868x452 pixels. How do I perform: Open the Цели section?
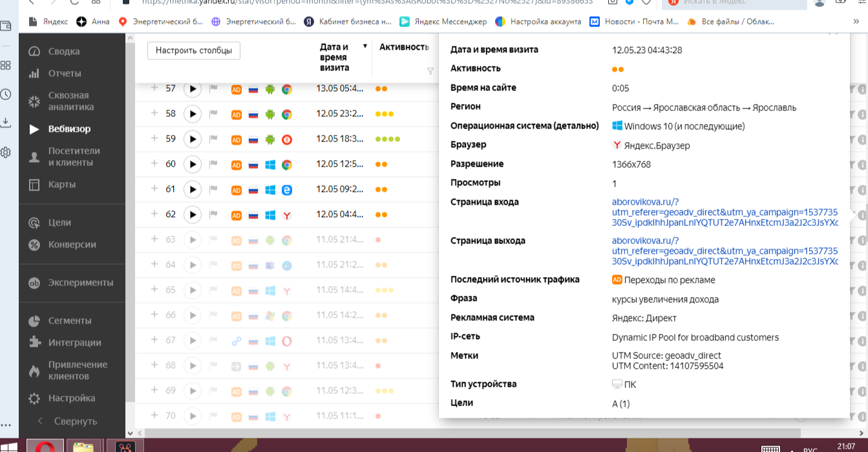[59, 222]
